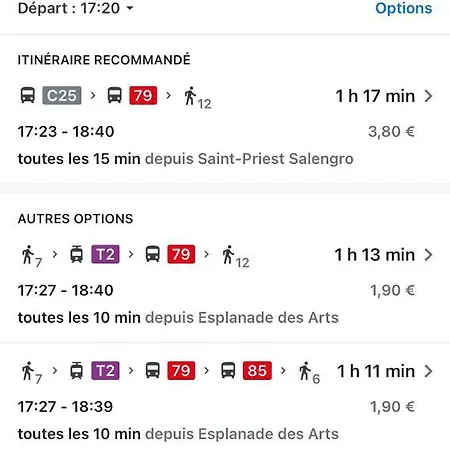Tap 1 h 13 min duration label
This screenshot has height=450, width=450.
point(375,255)
